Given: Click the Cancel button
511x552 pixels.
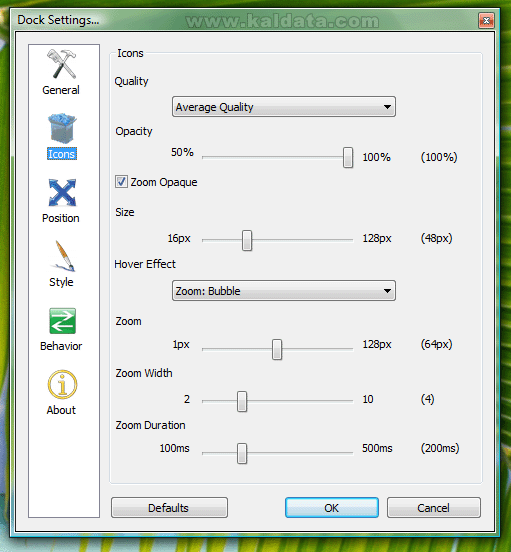Looking at the screenshot, I should (434, 508).
